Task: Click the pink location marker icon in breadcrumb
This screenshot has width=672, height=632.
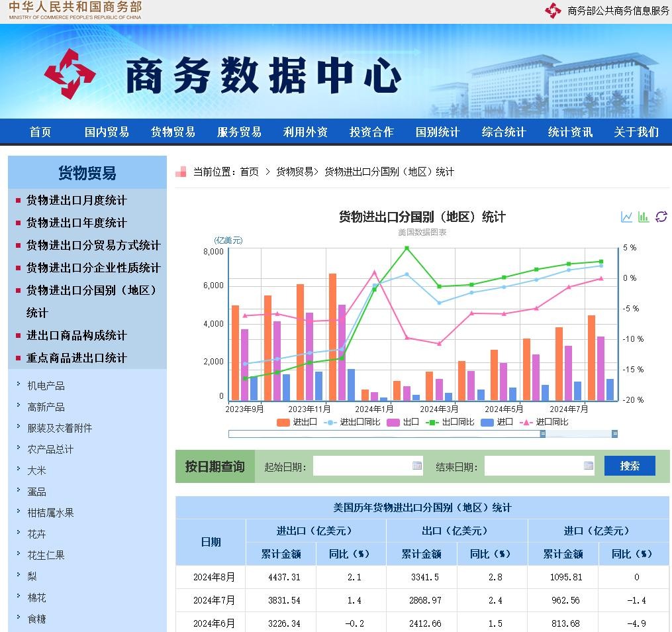Action: point(181,172)
